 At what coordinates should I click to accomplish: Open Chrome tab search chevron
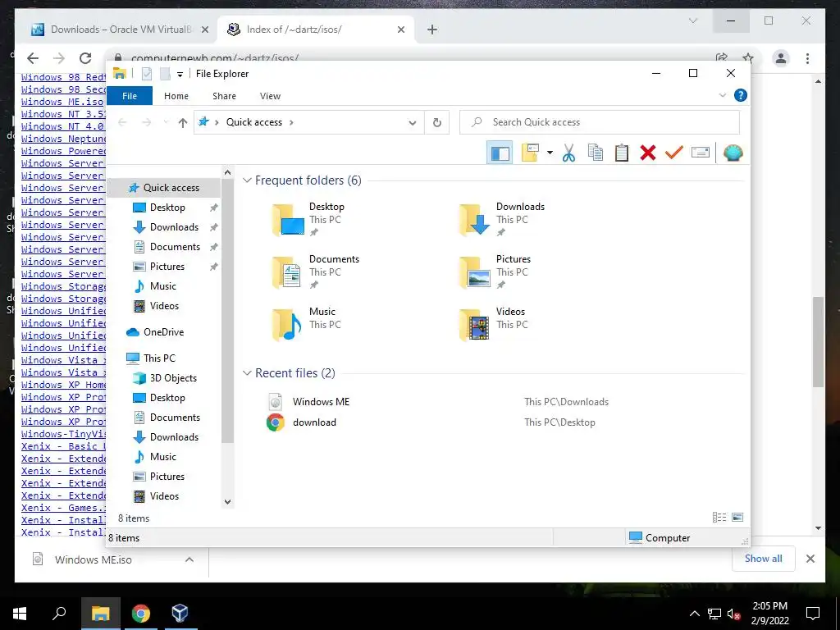[x=692, y=21]
